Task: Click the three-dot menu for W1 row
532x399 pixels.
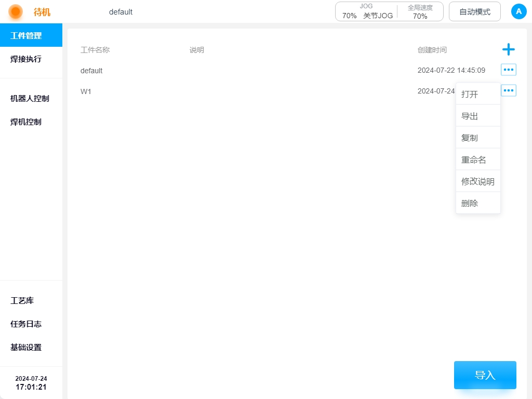Action: [508, 90]
